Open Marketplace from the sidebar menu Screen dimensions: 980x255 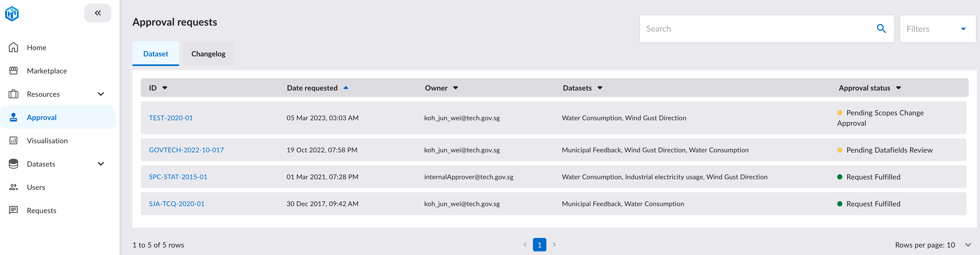click(x=47, y=71)
